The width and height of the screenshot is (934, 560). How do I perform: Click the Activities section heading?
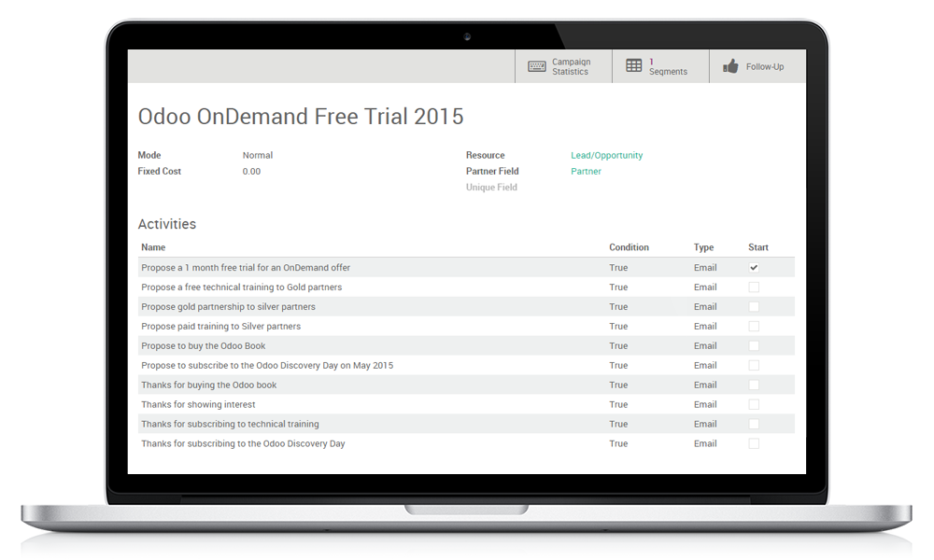(x=167, y=224)
